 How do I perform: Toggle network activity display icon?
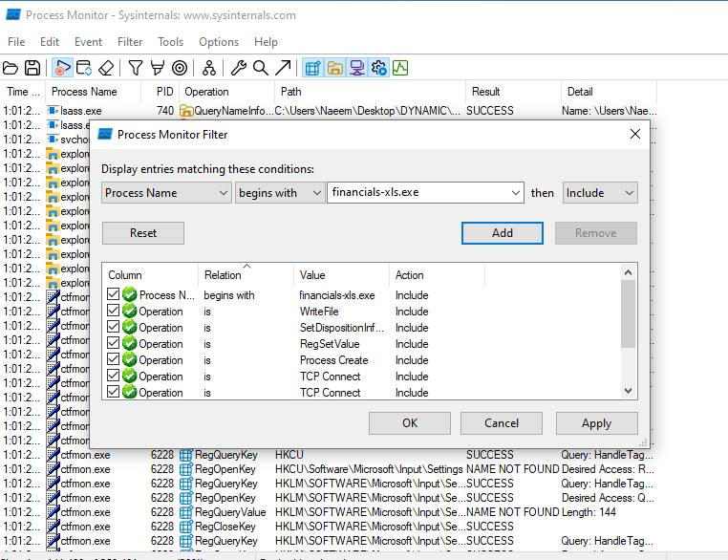tap(357, 68)
